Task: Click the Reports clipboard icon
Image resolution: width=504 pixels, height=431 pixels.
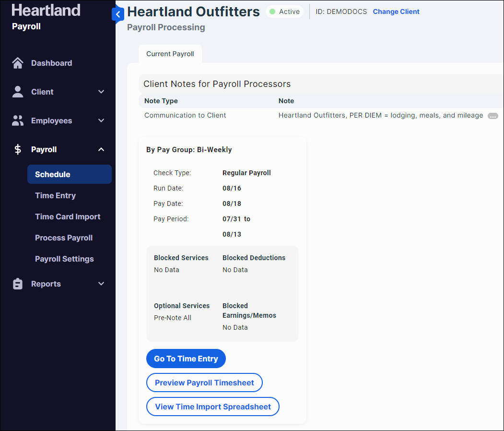Action: 18,284
